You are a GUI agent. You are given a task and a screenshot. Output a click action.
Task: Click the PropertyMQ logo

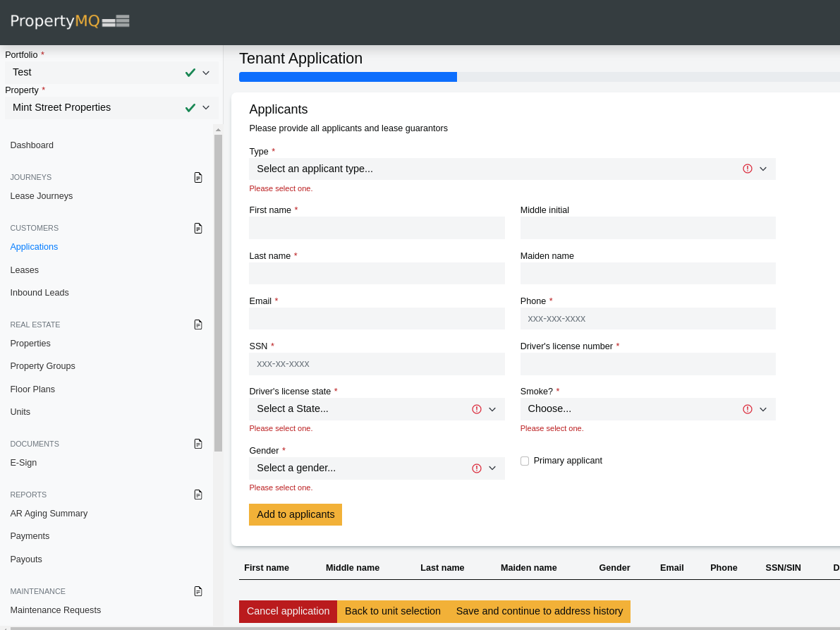(x=70, y=21)
